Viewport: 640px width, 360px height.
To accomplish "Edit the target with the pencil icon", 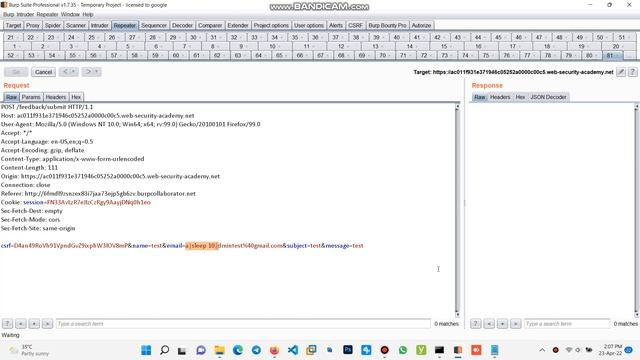I will pyautogui.click(x=620, y=72).
